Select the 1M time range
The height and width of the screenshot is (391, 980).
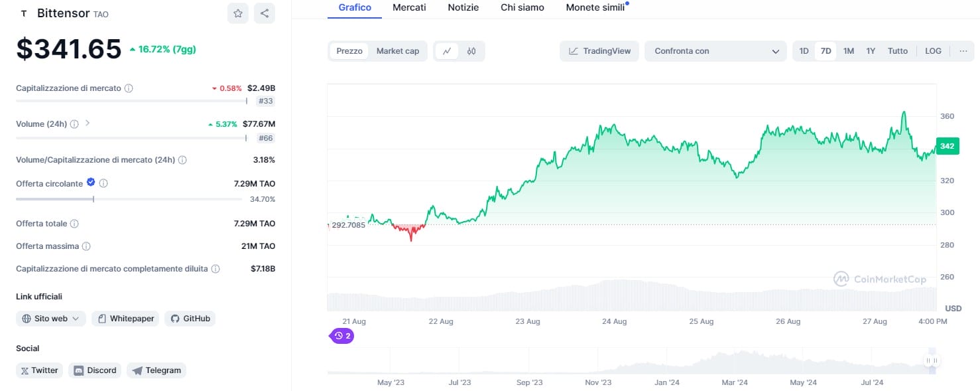coord(848,51)
